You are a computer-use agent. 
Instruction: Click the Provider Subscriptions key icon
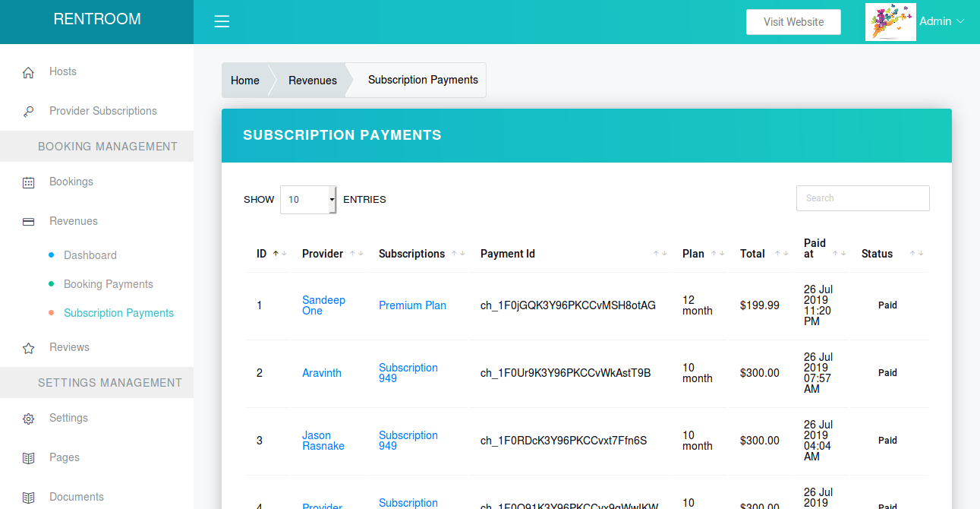(28, 112)
